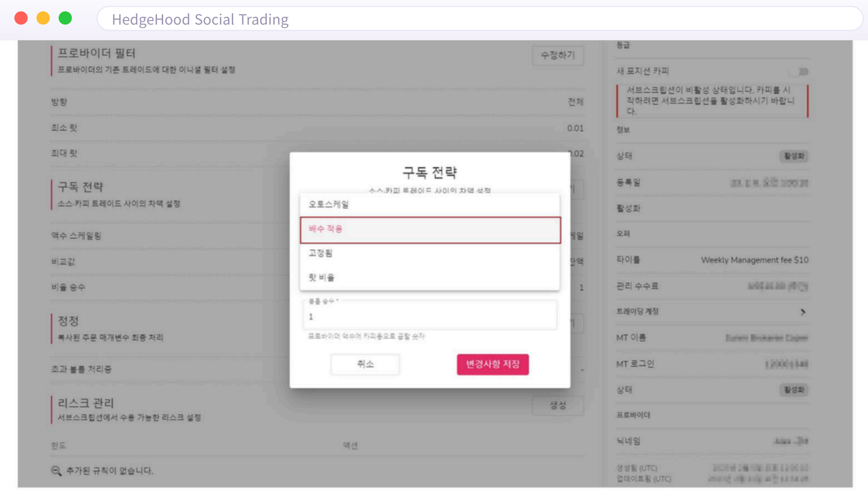This screenshot has width=868, height=503.
Task: Click Weekly Management fee $10 title text
Action: point(754,260)
